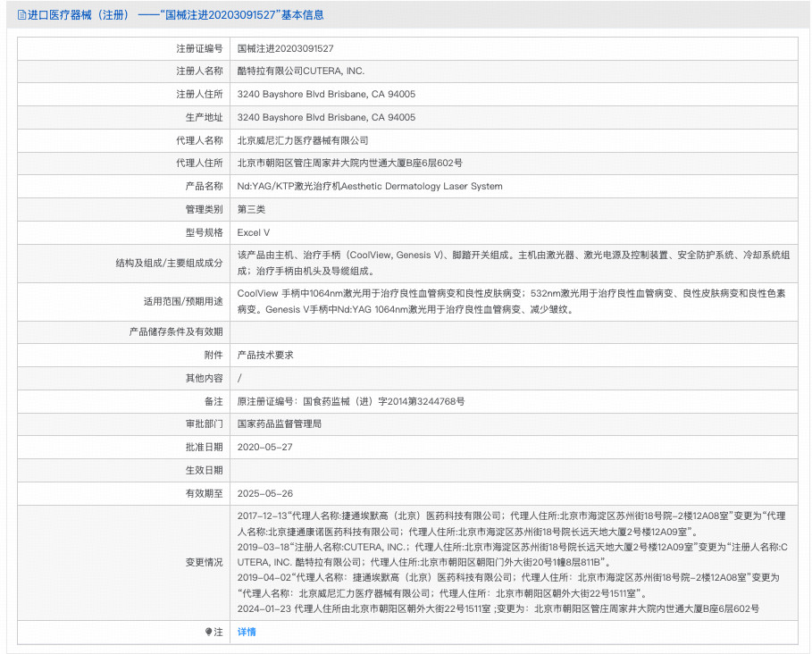Viewport: 812px width, 654px height.
Task: Open the 详情 details link
Action: [246, 633]
